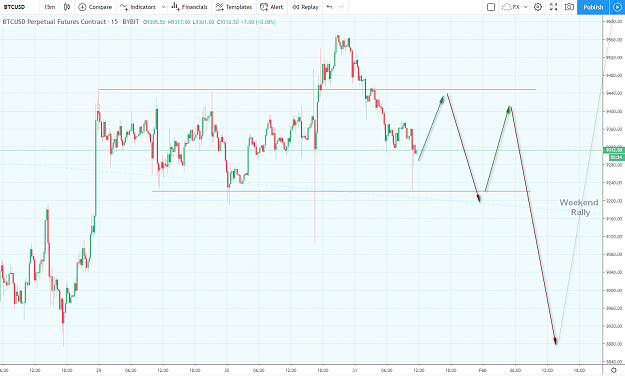Click the current price label 9312.50 on axis
625x376 pixels.
(x=614, y=150)
